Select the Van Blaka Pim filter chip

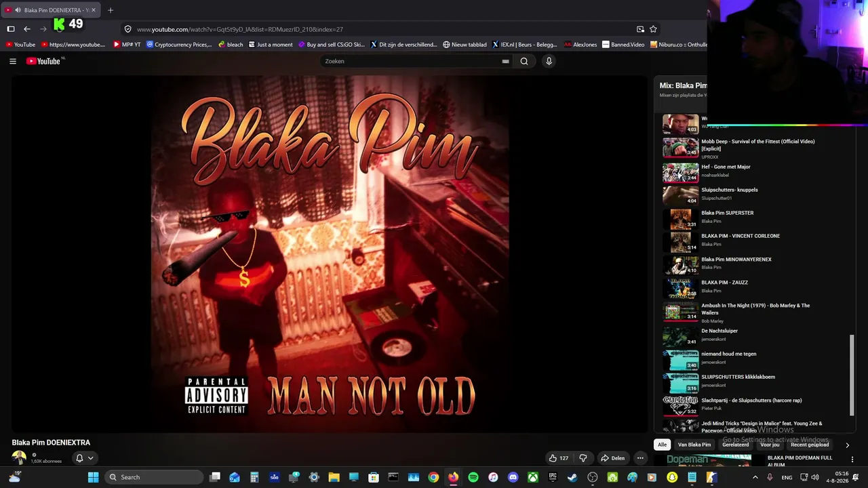(694, 445)
